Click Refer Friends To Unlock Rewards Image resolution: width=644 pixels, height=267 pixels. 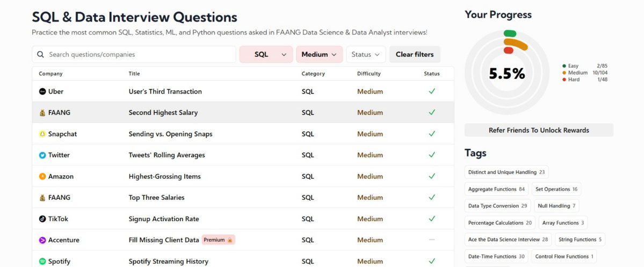539,130
